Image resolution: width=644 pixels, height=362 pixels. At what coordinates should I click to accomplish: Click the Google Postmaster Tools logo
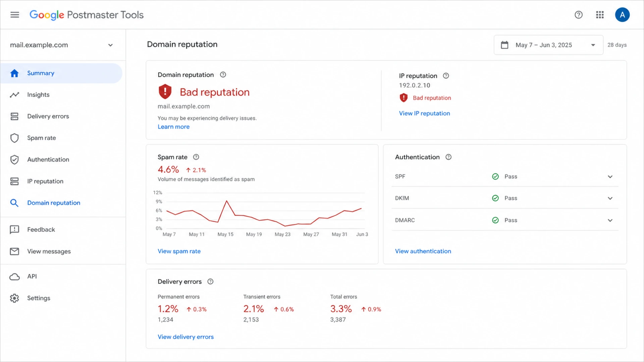(x=87, y=15)
